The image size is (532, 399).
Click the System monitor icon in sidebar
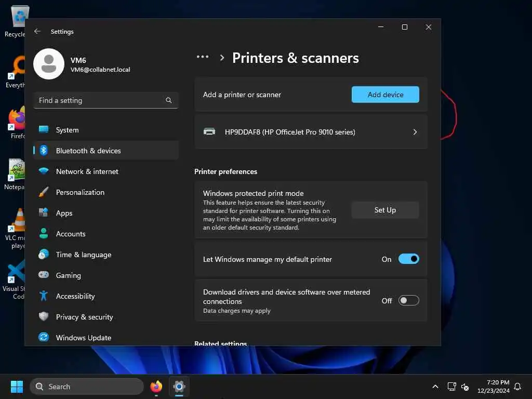pos(44,129)
